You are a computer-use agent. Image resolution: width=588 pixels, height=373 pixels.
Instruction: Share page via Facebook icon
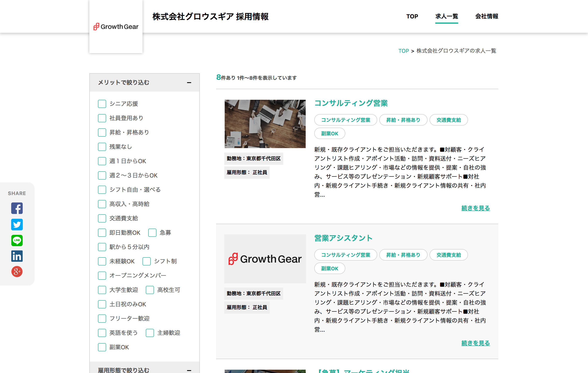pos(17,208)
